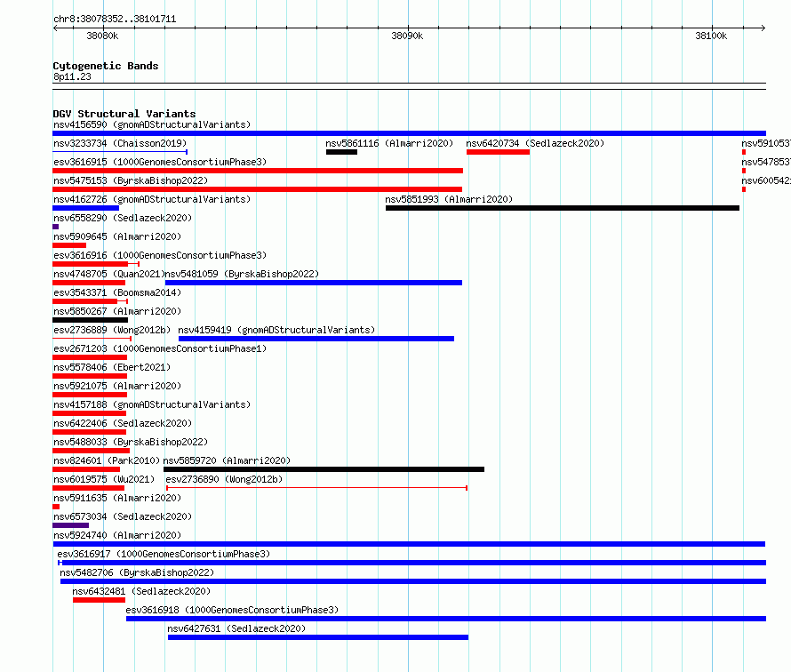Click the red nsv6420734 (Sedlazeck2020) bar

(498, 152)
